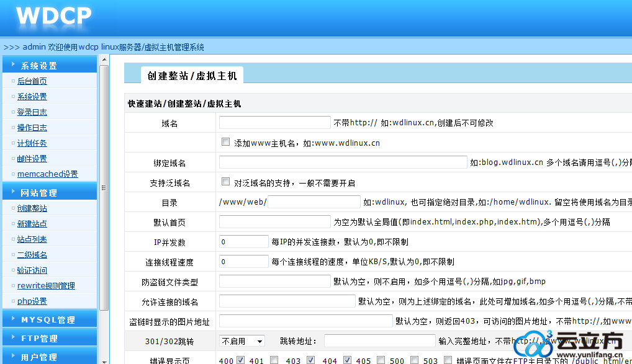Open the 二级域名 link
This screenshot has height=364, width=632.
click(32, 255)
